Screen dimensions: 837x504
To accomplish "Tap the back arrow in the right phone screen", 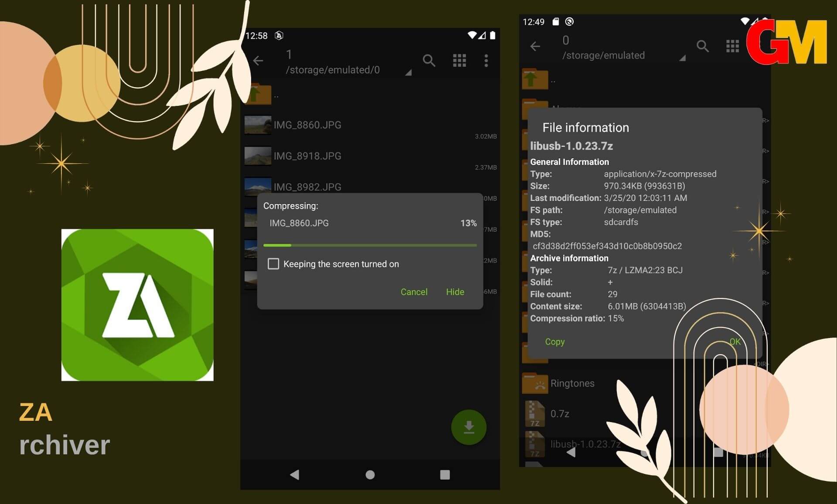I will (535, 46).
